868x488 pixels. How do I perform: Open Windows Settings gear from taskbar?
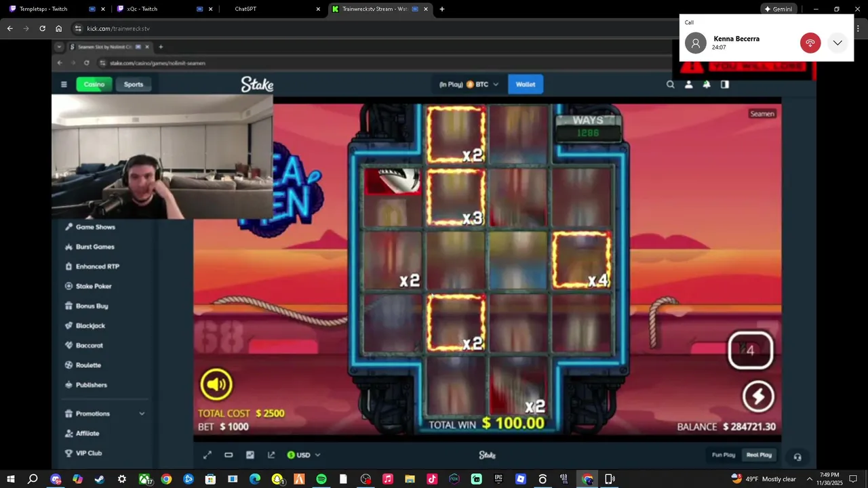(122, 479)
